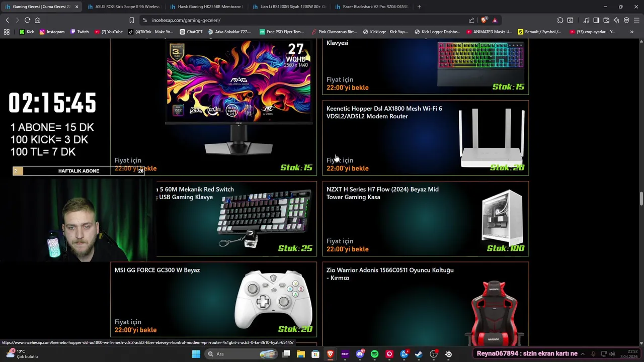Open the xmp ayarları YouTube bookmark
Image resolution: width=644 pixels, height=362 pixels.
pos(593,32)
